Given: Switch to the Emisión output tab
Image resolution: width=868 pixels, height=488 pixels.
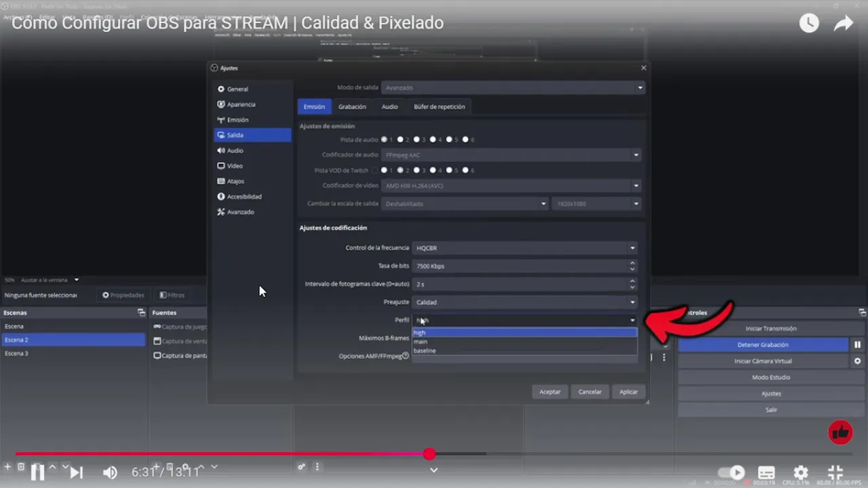Looking at the screenshot, I should point(314,106).
